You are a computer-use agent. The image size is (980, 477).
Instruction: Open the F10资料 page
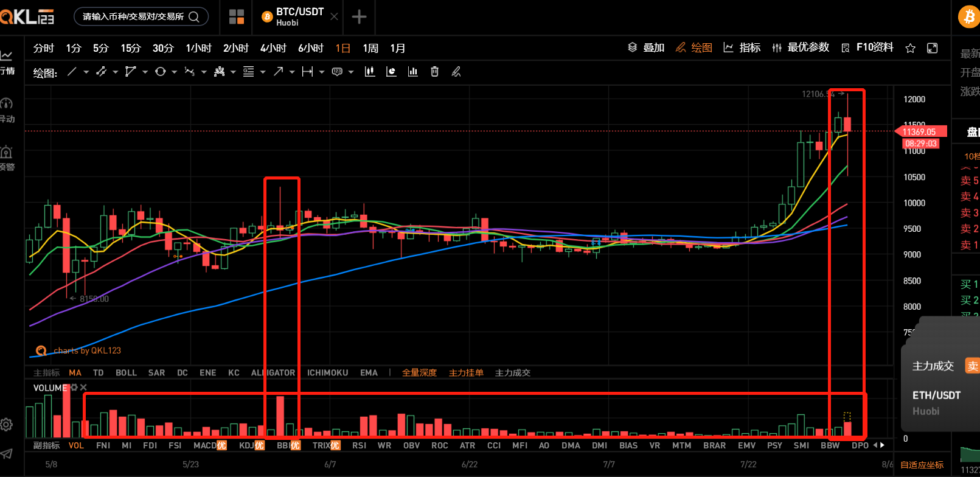[x=867, y=47]
